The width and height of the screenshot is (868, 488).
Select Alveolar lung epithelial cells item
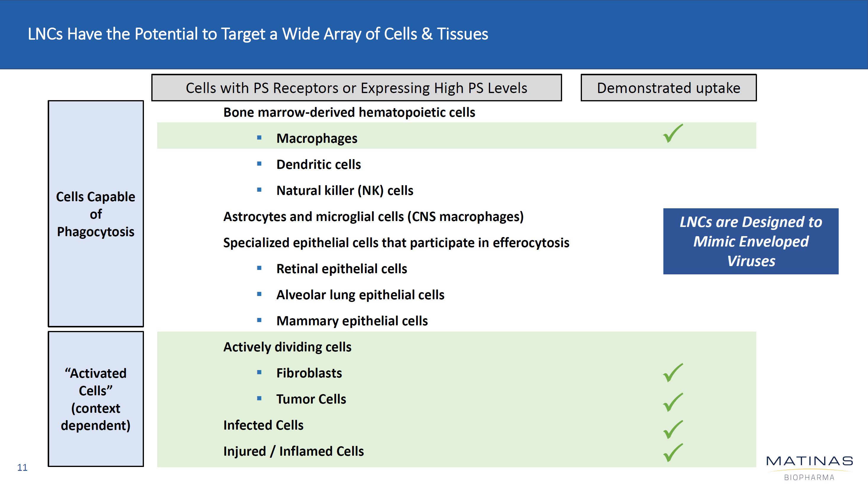click(x=360, y=295)
